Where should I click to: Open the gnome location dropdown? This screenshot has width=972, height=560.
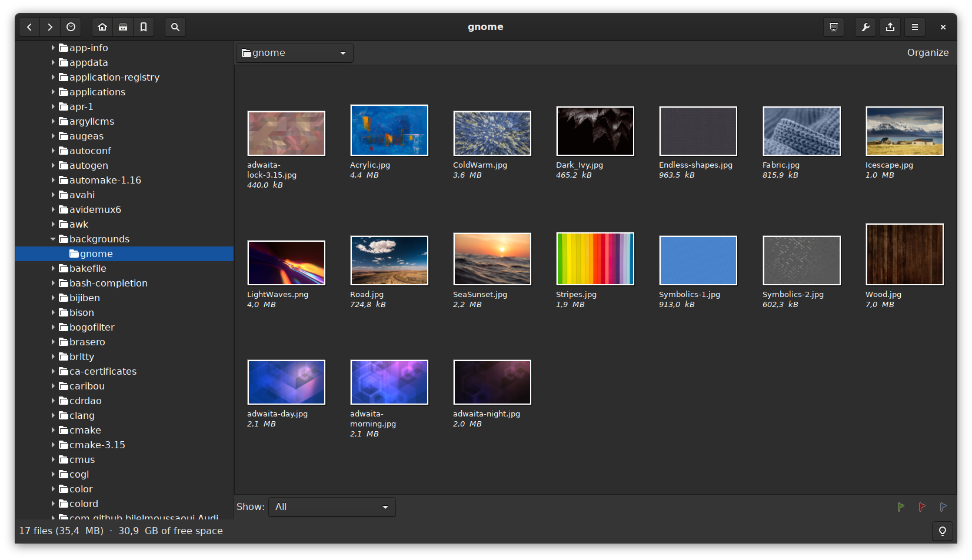tap(295, 53)
